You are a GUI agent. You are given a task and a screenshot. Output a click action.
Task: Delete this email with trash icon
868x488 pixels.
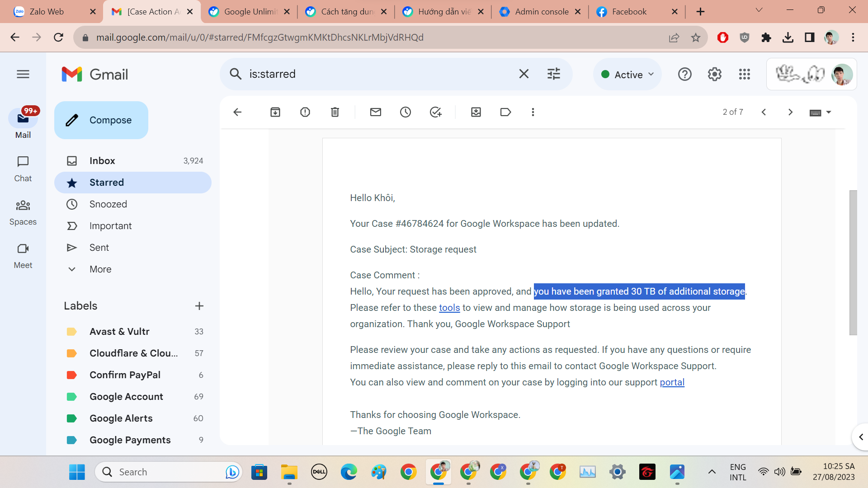pyautogui.click(x=335, y=112)
